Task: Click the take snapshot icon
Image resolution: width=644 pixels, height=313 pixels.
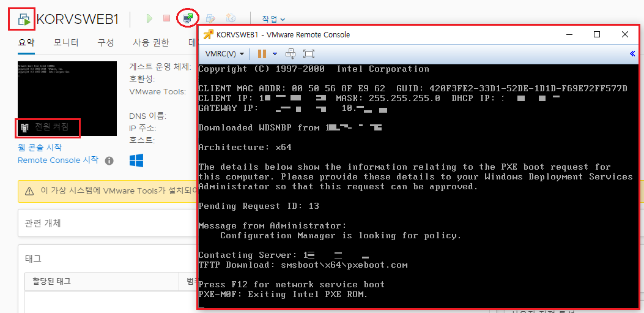Action: click(231, 18)
